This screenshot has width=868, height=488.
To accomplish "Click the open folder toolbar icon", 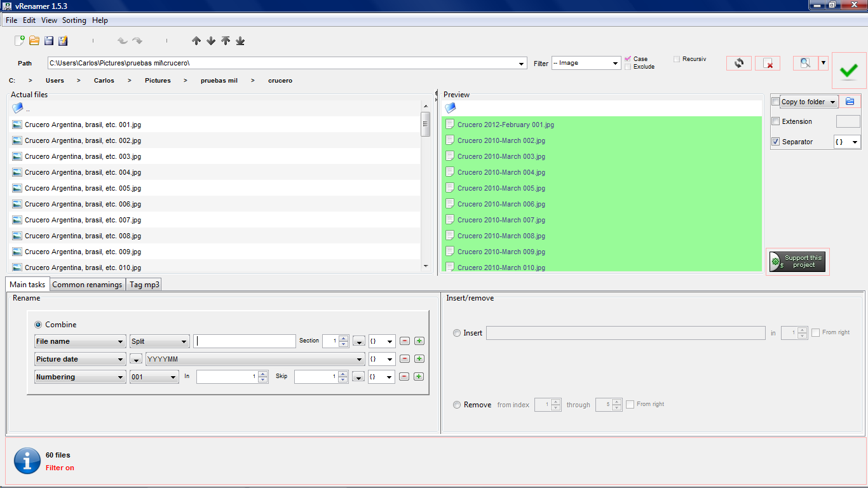I will click(34, 41).
